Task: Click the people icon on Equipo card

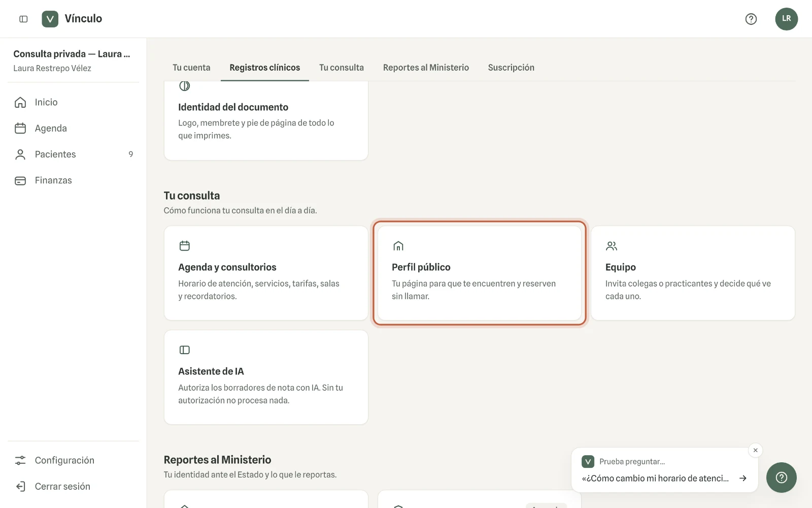Action: click(x=612, y=246)
